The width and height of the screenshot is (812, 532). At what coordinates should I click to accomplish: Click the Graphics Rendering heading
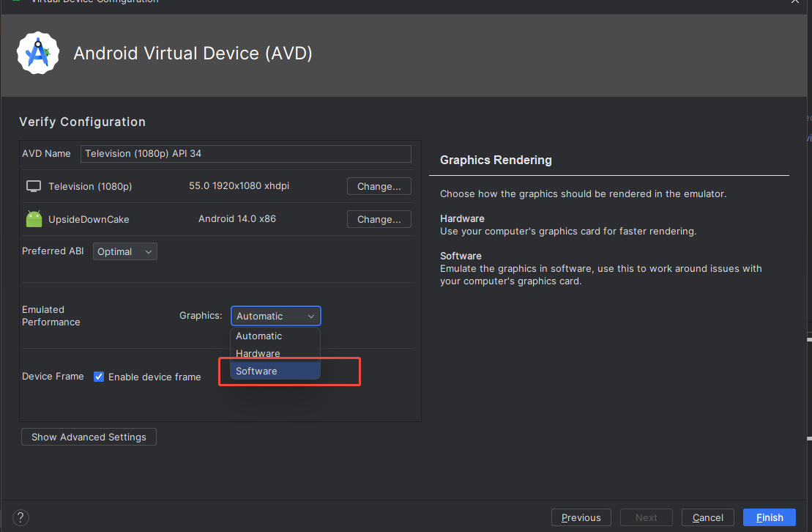pyautogui.click(x=496, y=160)
